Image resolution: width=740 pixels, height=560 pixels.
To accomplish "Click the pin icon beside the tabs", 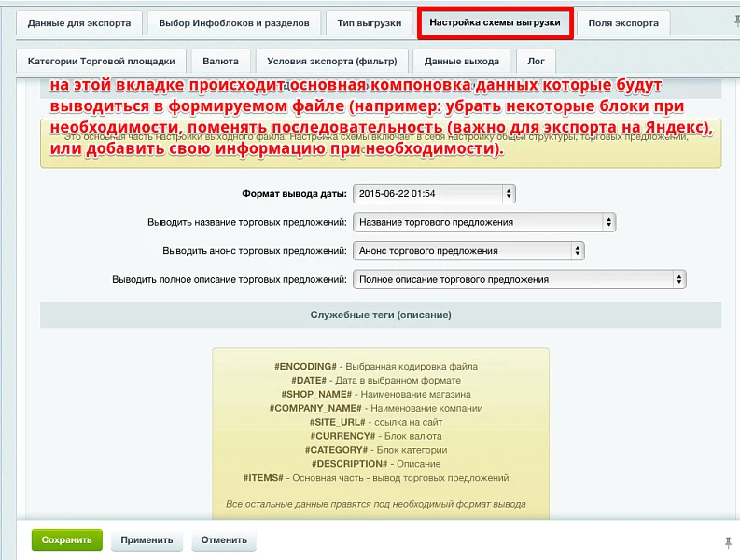I will (x=736, y=21).
